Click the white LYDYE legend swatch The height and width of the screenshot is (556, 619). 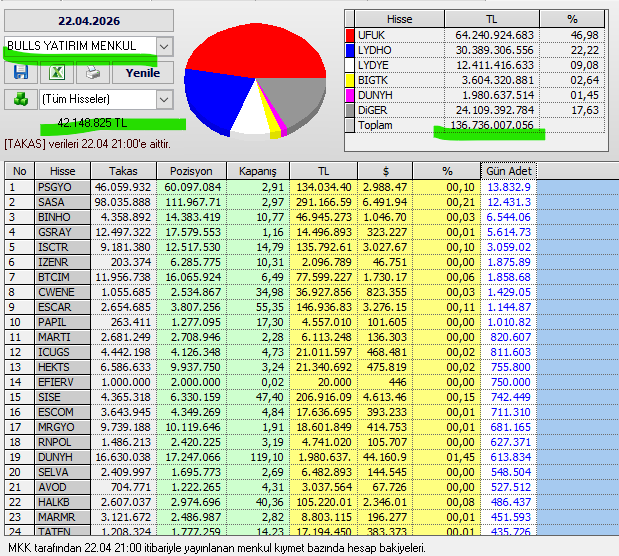coord(350,65)
